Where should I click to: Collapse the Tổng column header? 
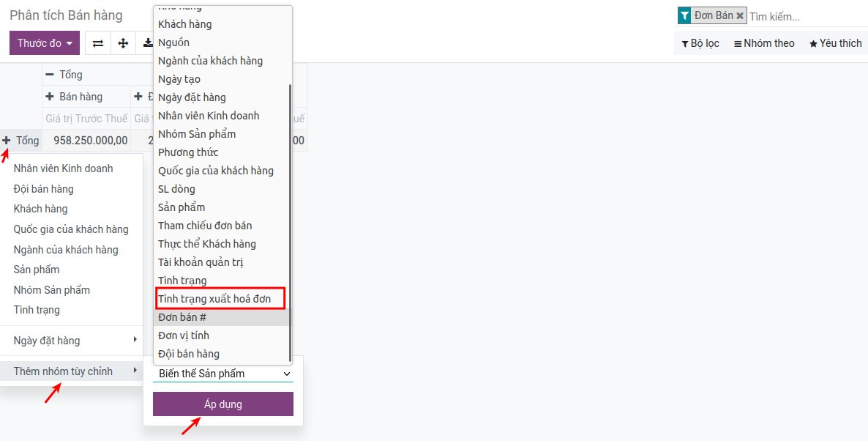(x=50, y=75)
